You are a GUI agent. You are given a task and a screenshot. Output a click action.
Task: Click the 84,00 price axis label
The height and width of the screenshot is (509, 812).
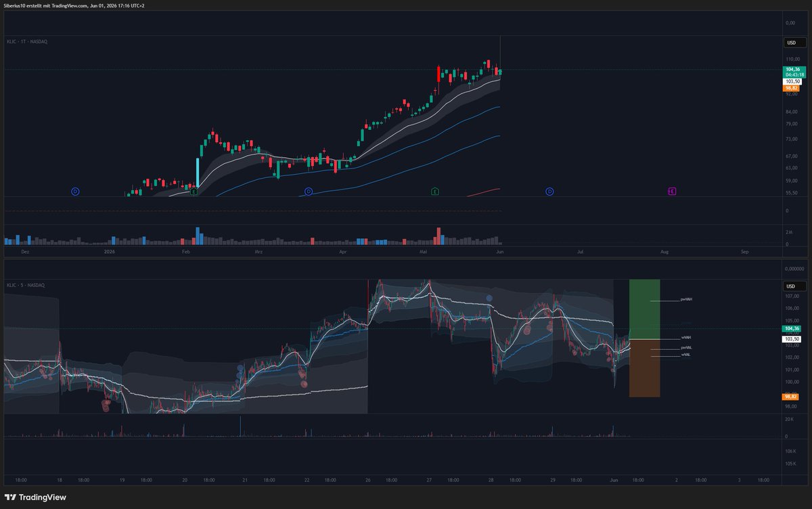(790, 112)
